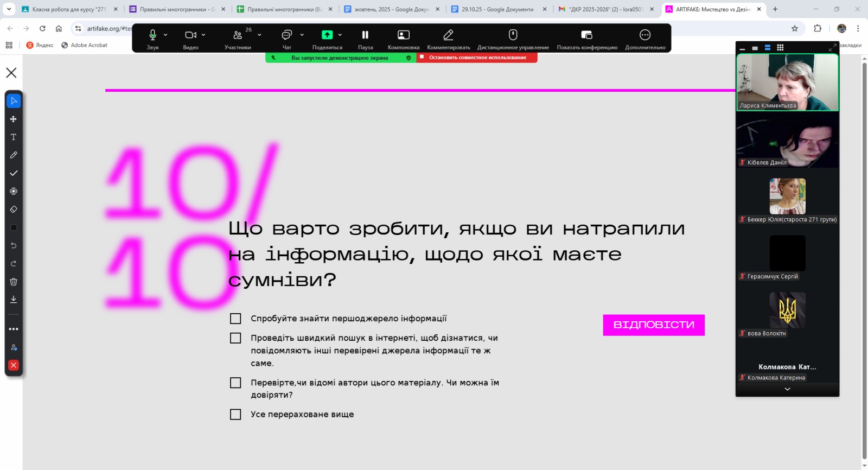This screenshot has width=868, height=470.
Task: Pick the pencil Draw annotation tool
Action: click(14, 155)
